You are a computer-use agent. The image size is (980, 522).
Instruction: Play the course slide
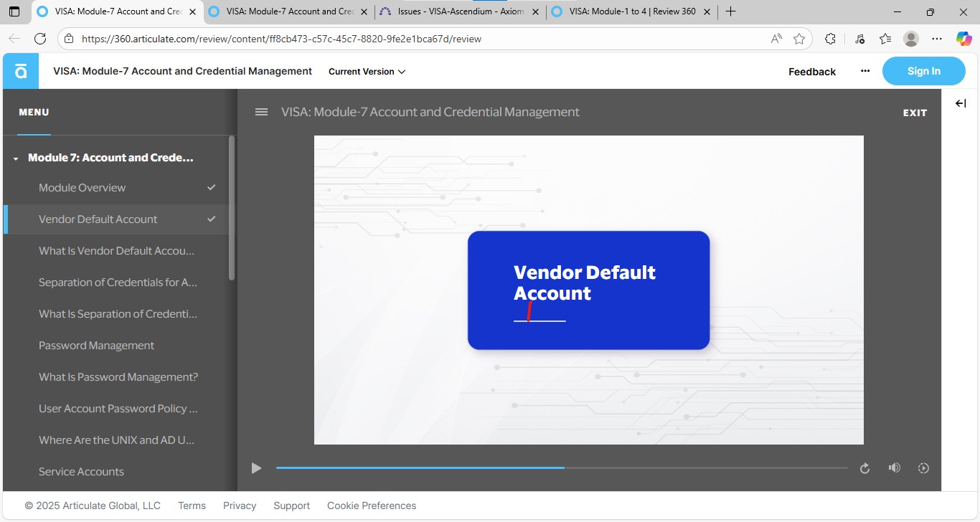256,468
